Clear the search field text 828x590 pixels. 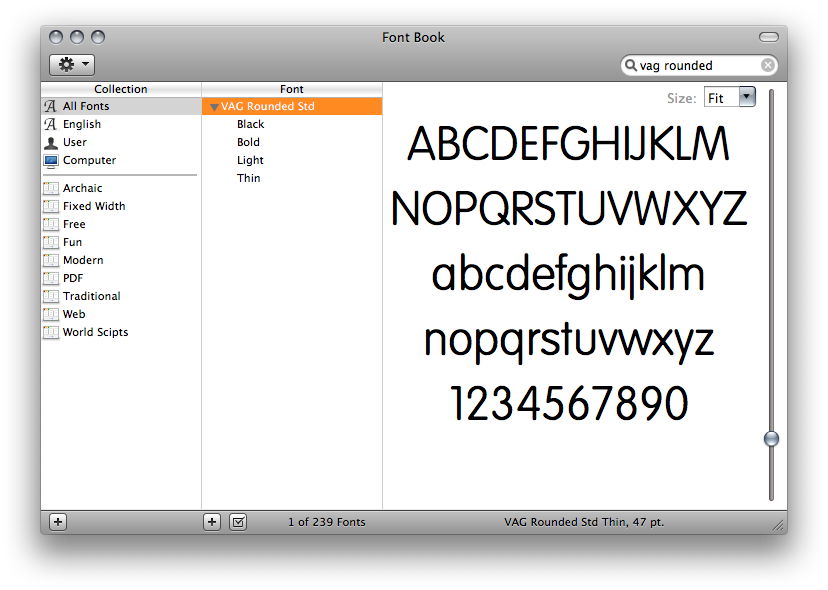click(x=767, y=66)
